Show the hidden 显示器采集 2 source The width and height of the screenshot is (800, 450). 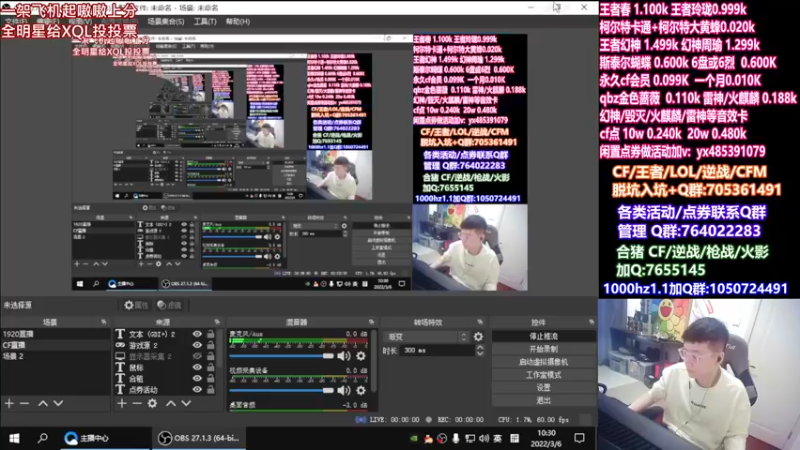pyautogui.click(x=197, y=356)
